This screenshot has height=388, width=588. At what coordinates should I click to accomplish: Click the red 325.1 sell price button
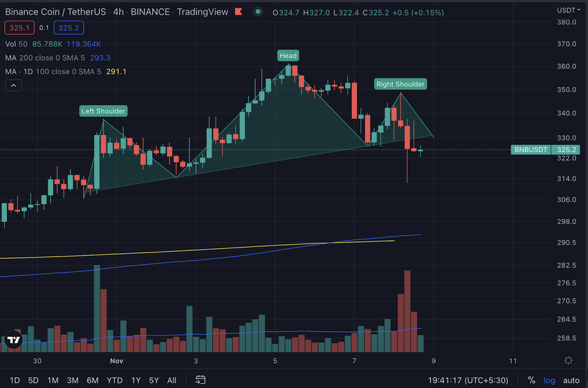pyautogui.click(x=19, y=28)
